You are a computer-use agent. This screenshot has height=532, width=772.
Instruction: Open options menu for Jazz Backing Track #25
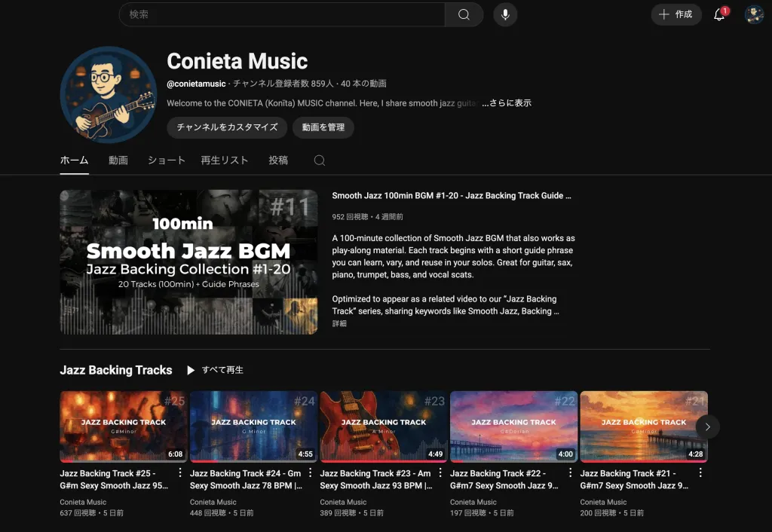[180, 473]
